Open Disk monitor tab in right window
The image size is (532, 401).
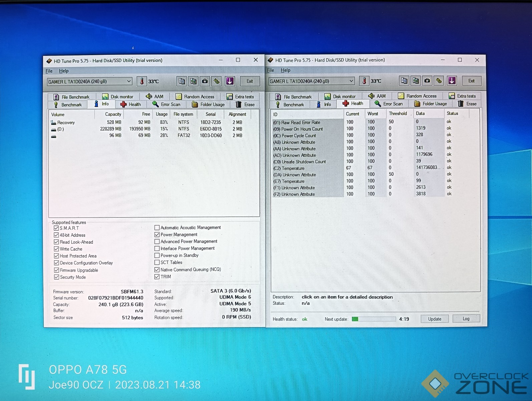coord(340,96)
